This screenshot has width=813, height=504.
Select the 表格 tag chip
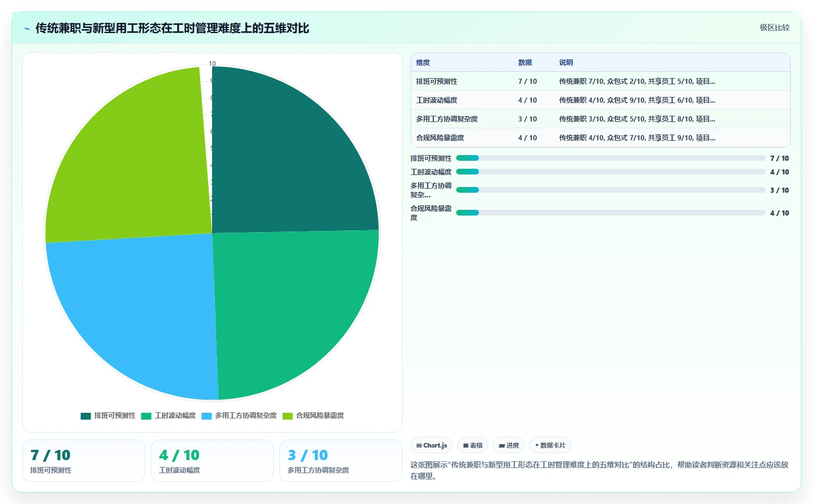click(473, 445)
